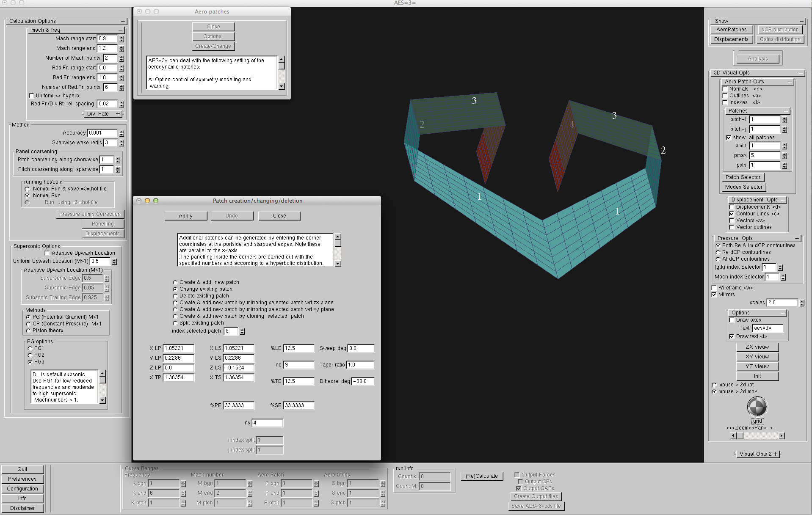Click the Aero patches text scrollbar
The image size is (812, 515).
282,73
